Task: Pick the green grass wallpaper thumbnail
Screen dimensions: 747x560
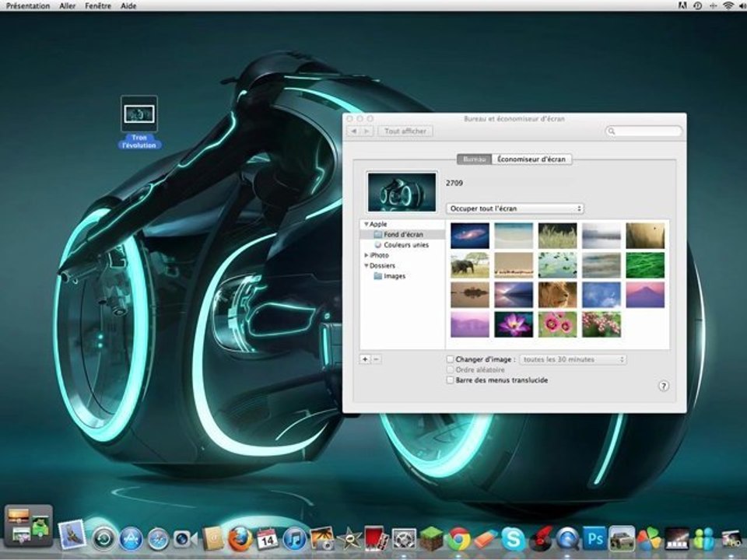Action: [x=645, y=265]
